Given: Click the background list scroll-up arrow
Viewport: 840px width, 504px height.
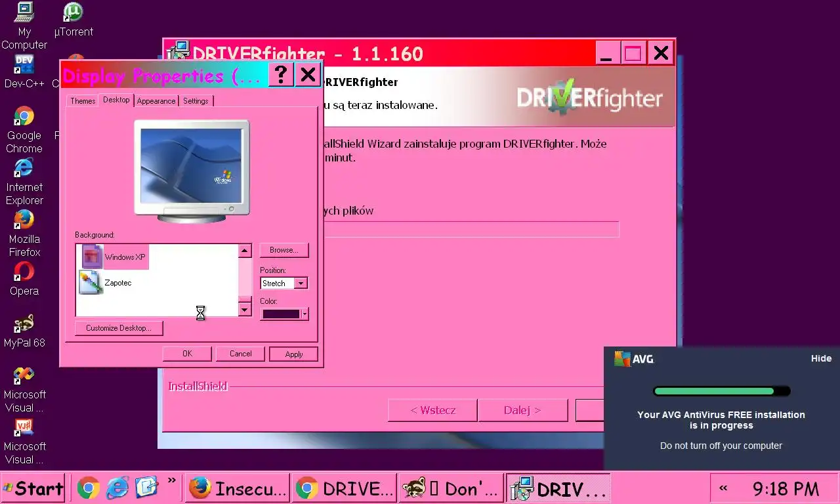Looking at the screenshot, I should (x=245, y=251).
